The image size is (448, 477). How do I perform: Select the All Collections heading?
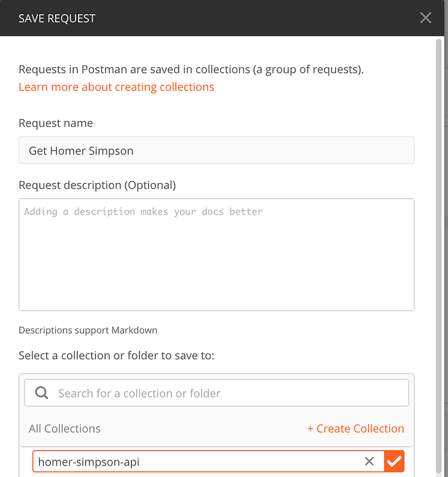click(65, 429)
